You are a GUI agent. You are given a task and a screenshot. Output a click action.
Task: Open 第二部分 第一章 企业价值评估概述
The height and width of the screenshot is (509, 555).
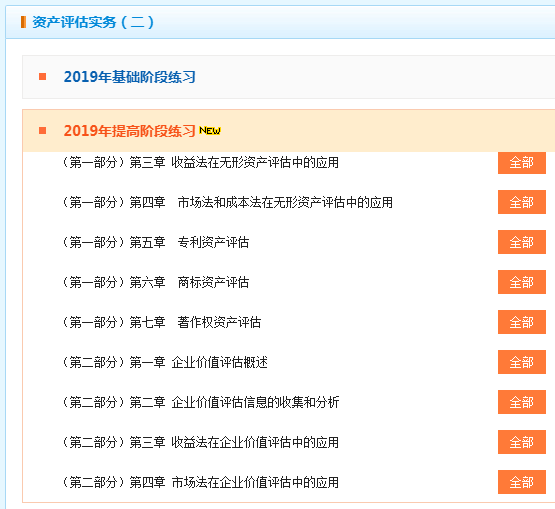(x=165, y=362)
